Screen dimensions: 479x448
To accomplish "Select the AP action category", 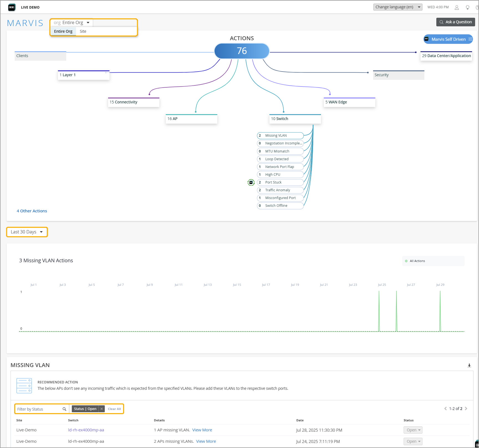I will tap(192, 119).
